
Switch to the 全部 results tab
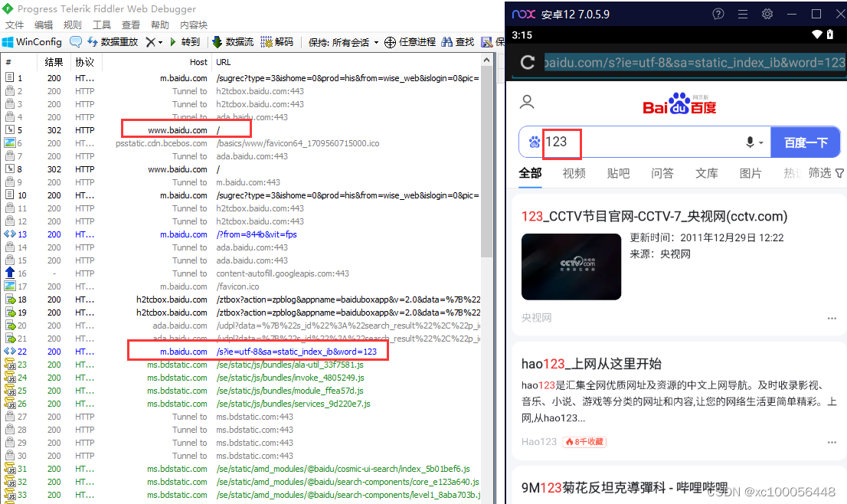[530, 173]
